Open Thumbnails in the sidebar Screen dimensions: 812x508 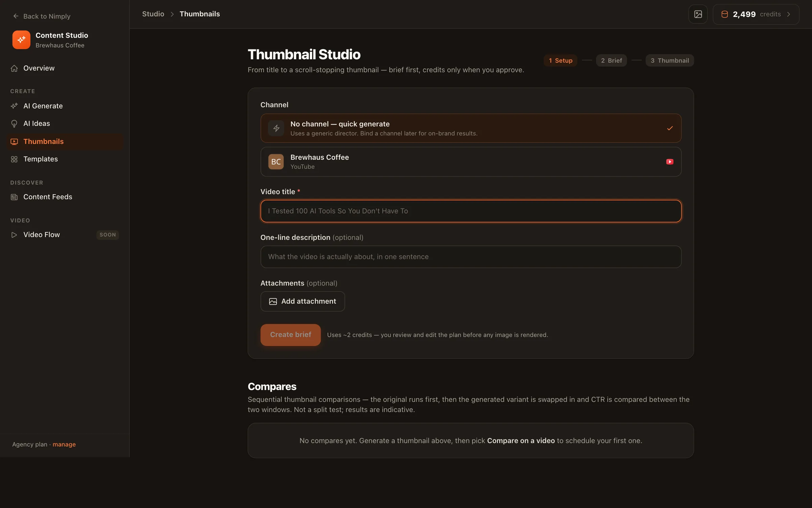65,142
